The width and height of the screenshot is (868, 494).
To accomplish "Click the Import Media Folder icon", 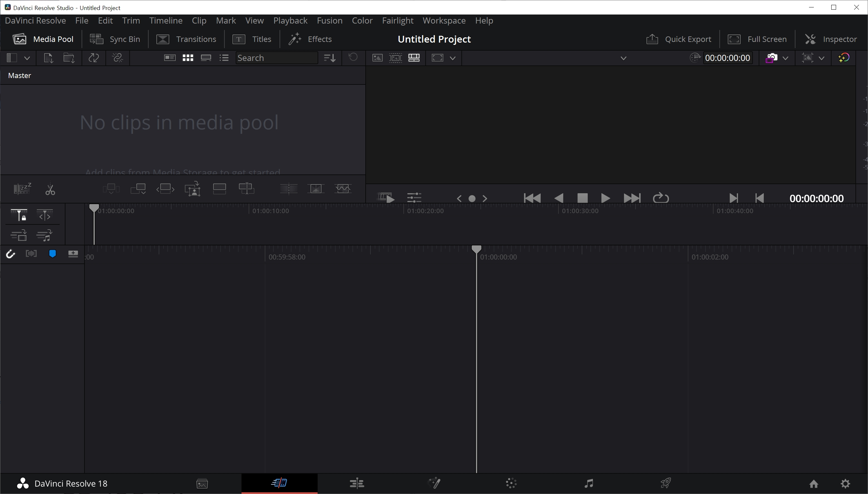I will pos(69,58).
